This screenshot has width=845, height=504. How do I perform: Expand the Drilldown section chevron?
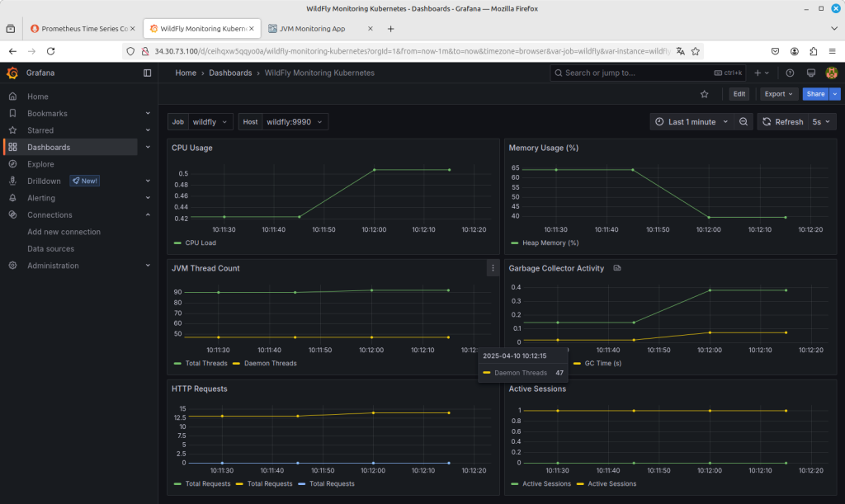[x=148, y=181]
